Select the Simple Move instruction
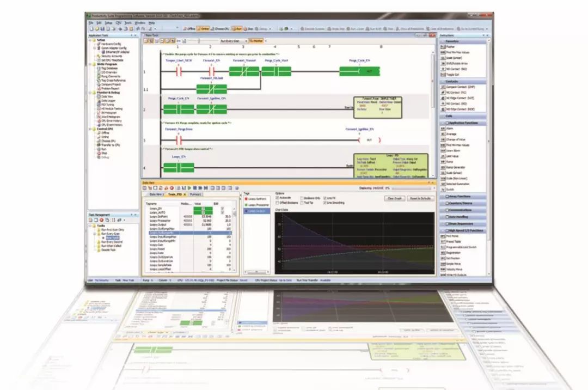 [451, 264]
